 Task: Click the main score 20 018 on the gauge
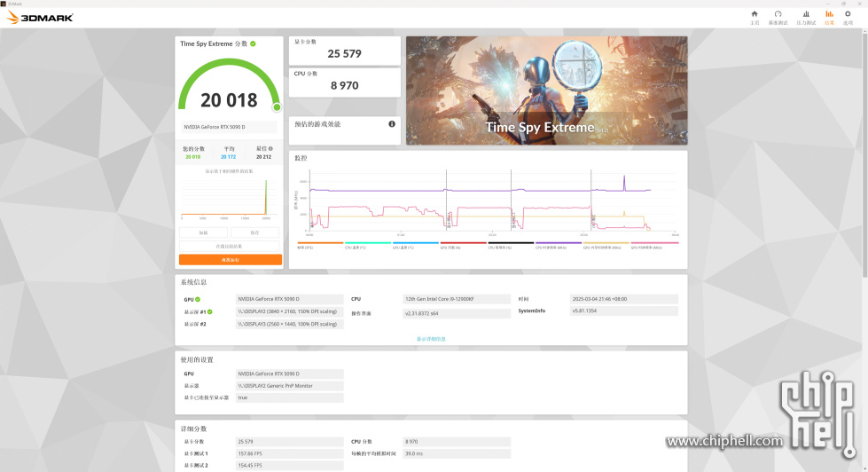pos(229,100)
